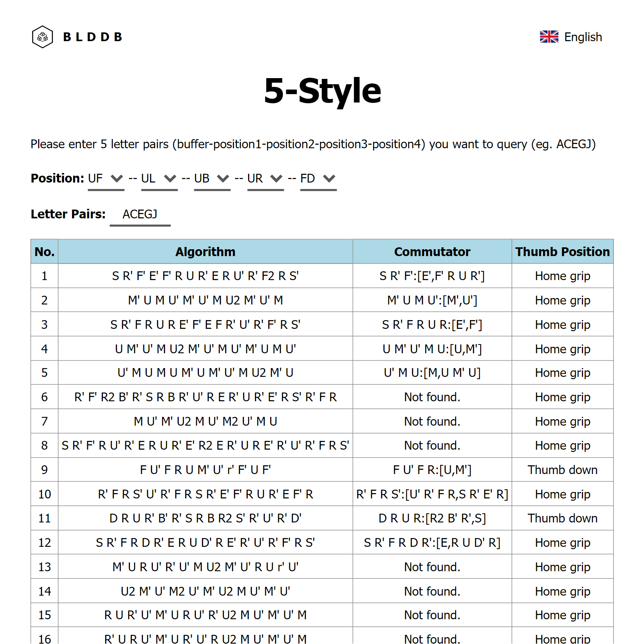Image resolution: width=644 pixels, height=644 pixels.
Task: Open the FD position dropdown
Action: [318, 179]
